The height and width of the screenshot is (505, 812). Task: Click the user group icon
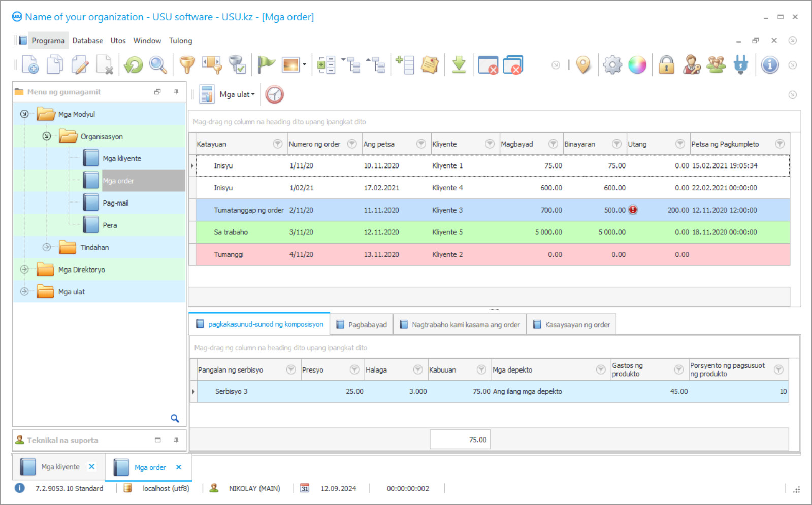pyautogui.click(x=716, y=65)
